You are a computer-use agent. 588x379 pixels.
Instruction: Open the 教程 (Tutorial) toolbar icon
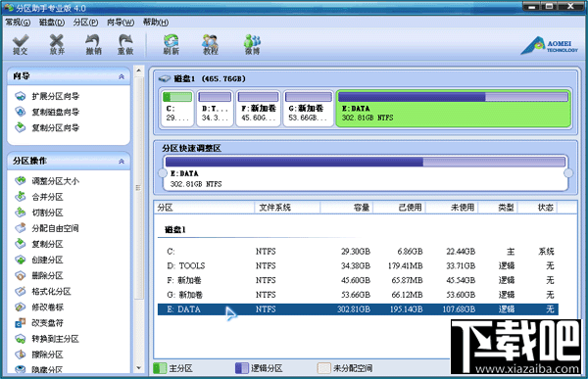[x=211, y=44]
